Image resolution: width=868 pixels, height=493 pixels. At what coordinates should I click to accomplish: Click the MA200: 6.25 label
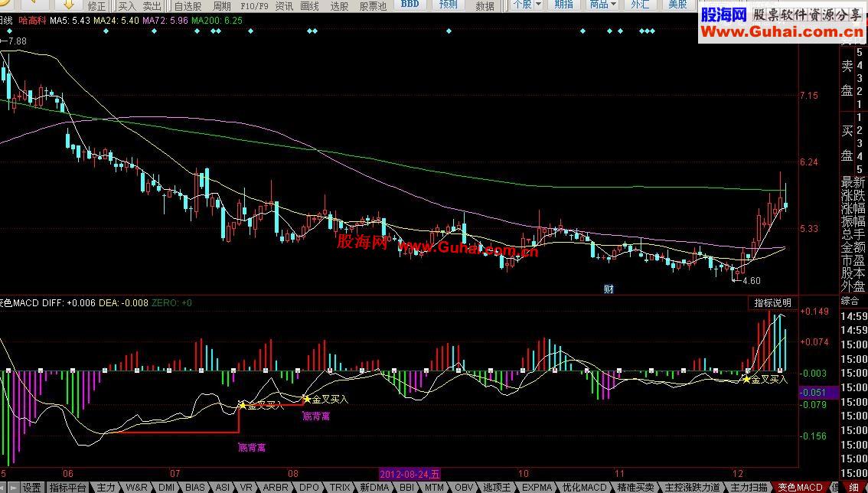tap(217, 21)
